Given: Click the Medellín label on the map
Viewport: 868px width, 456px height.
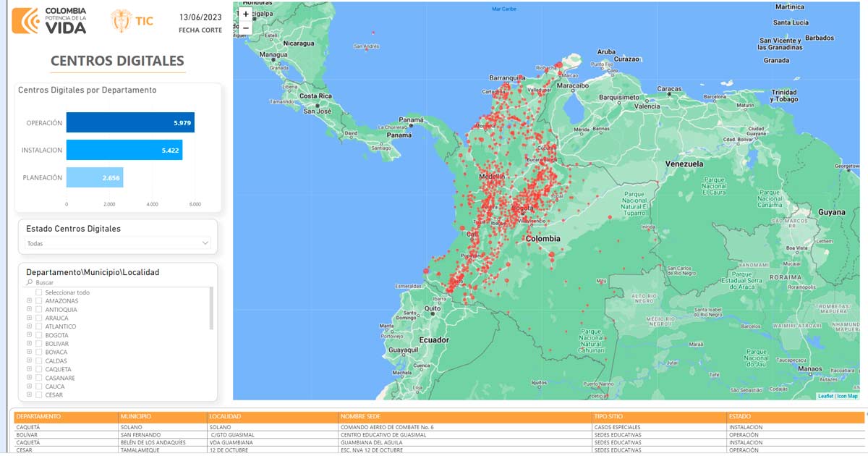Looking at the screenshot, I should point(492,177).
